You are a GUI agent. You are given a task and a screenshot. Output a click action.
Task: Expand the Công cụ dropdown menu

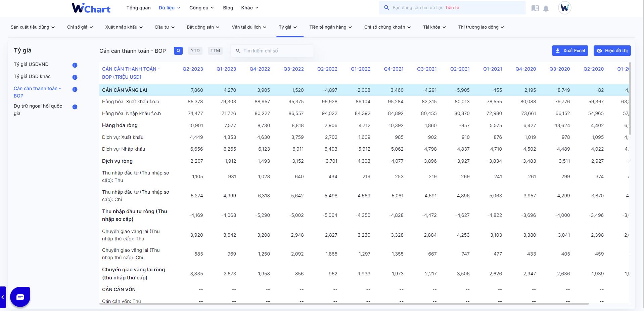click(x=201, y=8)
